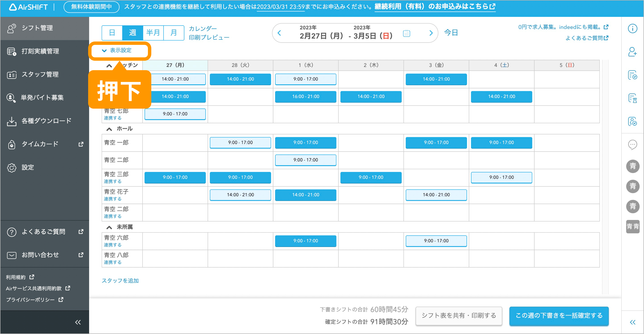Open 印刷プレビュー link

209,37
